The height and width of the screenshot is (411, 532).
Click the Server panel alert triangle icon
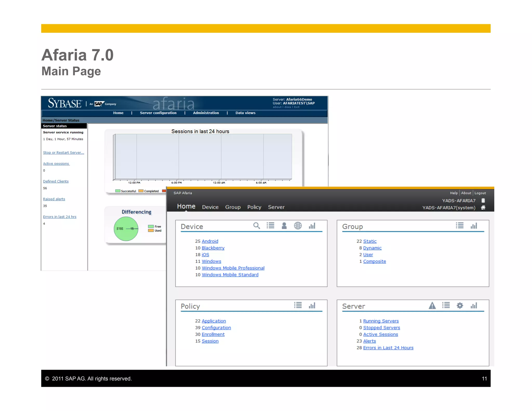coord(432,305)
